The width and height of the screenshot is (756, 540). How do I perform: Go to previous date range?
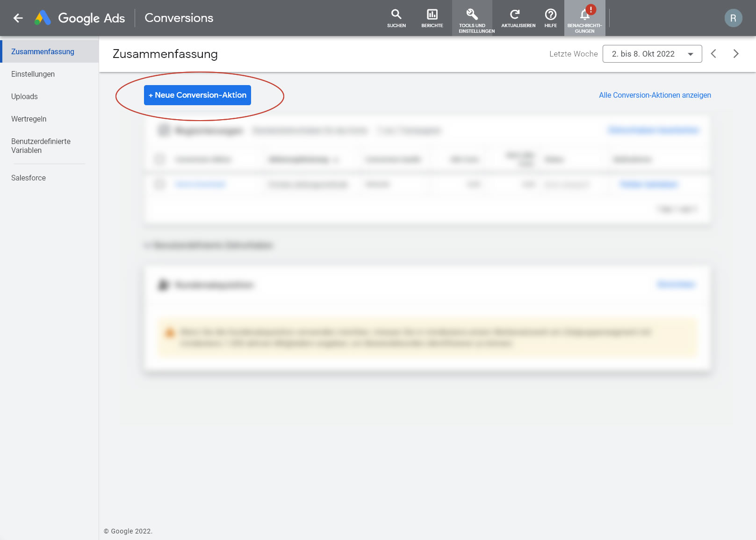click(x=713, y=54)
